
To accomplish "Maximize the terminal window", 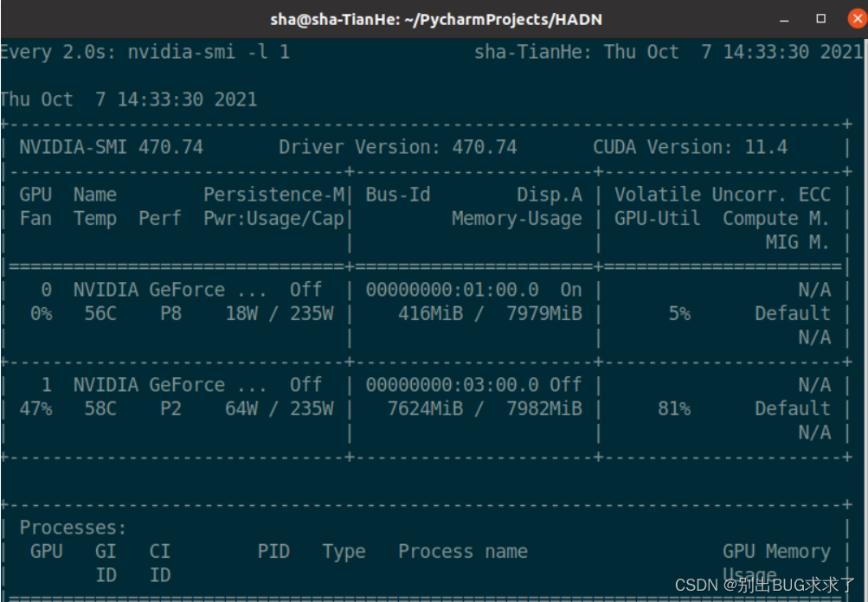I will click(821, 19).
